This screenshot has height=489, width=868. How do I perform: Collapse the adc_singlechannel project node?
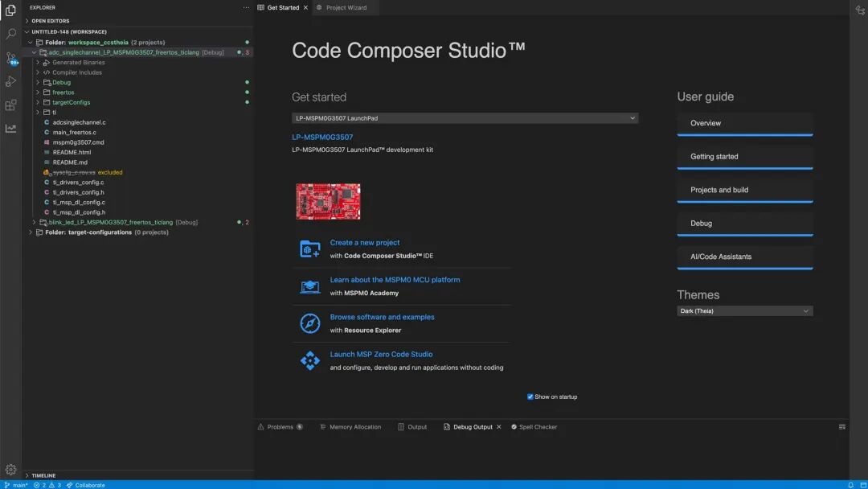[x=35, y=52]
